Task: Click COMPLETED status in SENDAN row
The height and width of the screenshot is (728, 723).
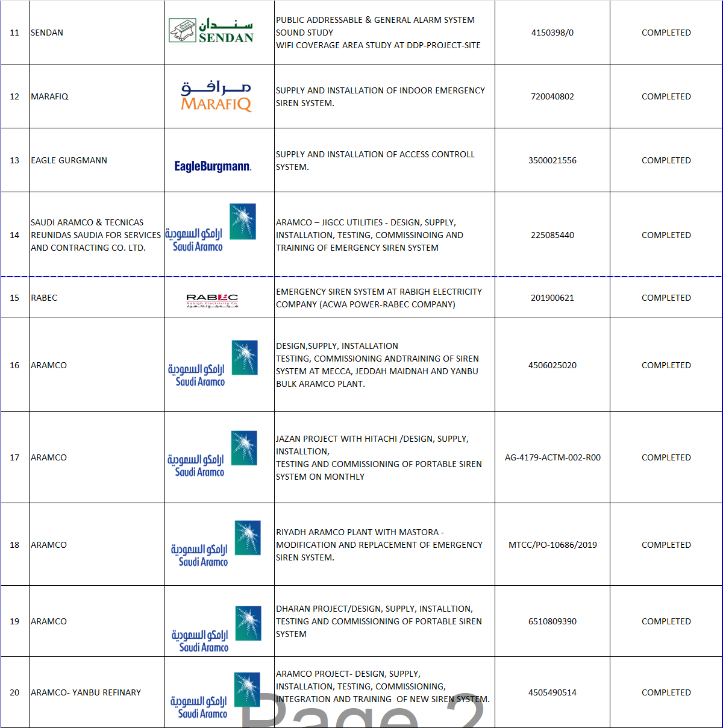Action: [x=666, y=33]
